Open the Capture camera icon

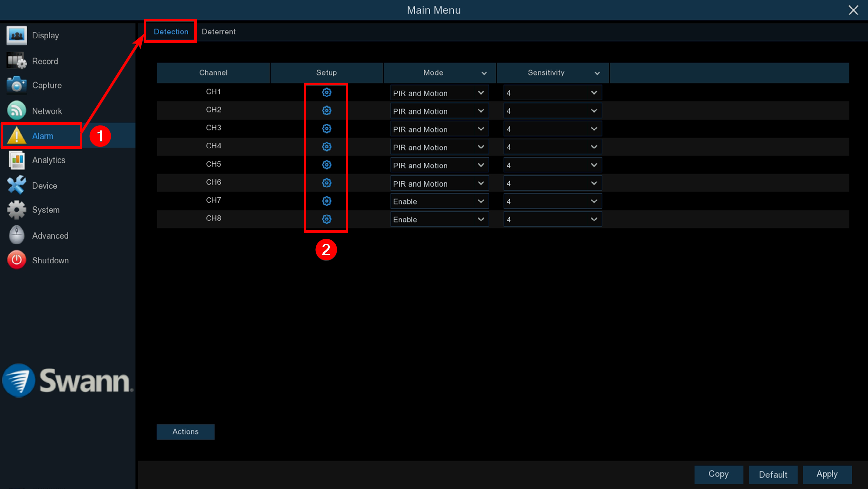point(16,85)
